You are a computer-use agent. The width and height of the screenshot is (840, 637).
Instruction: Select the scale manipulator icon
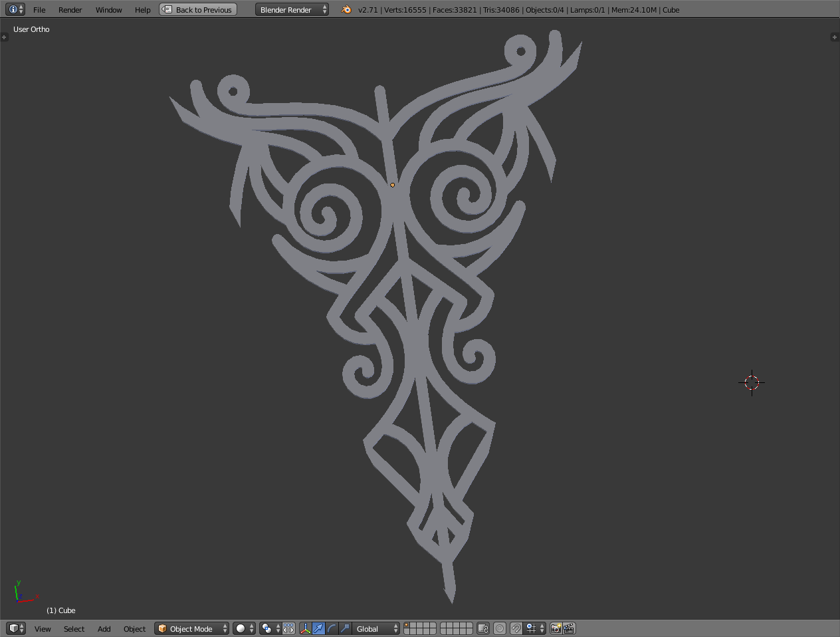(345, 629)
